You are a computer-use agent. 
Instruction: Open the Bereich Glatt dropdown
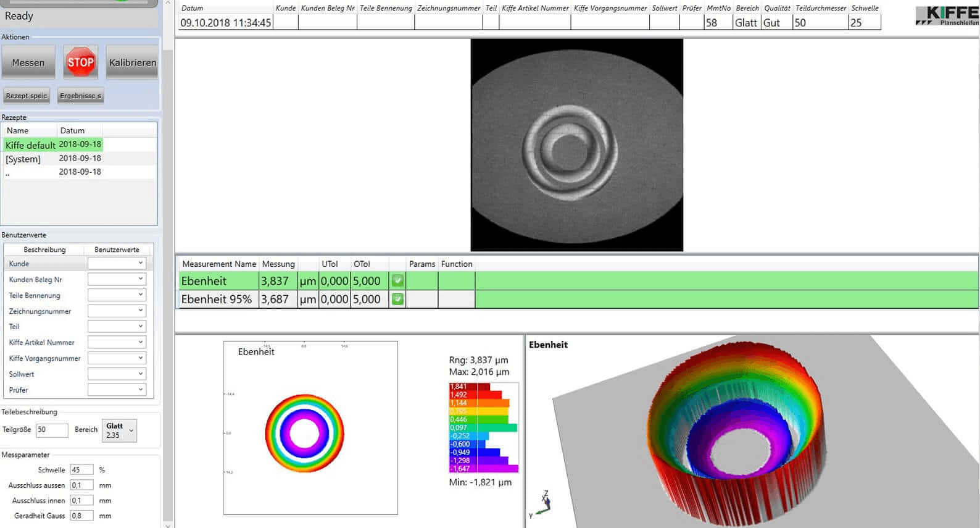pyautogui.click(x=119, y=430)
